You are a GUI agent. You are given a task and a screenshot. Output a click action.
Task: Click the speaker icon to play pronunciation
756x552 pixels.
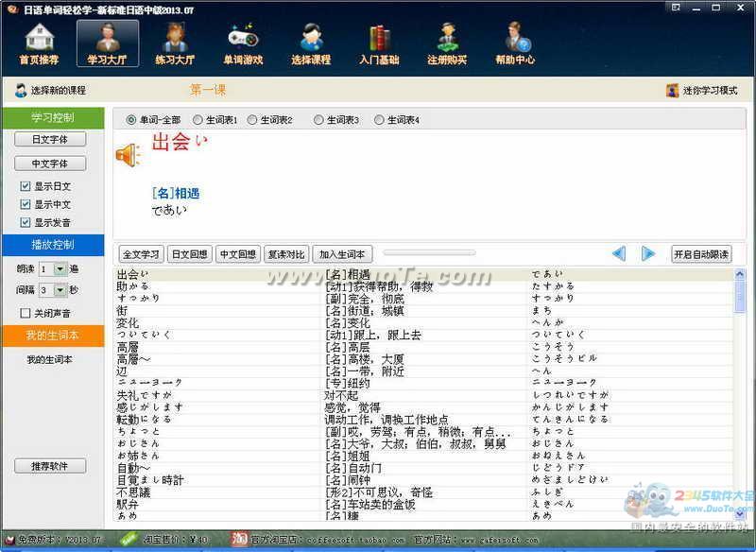point(129,155)
